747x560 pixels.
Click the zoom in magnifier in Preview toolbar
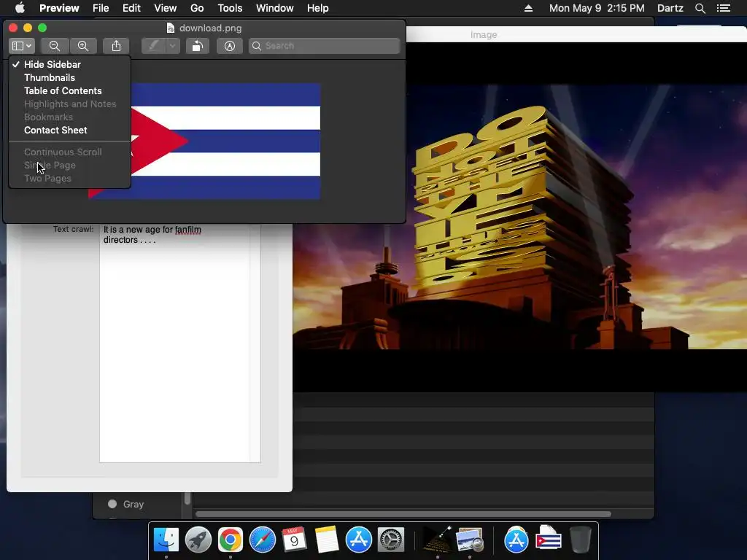pyautogui.click(x=83, y=46)
